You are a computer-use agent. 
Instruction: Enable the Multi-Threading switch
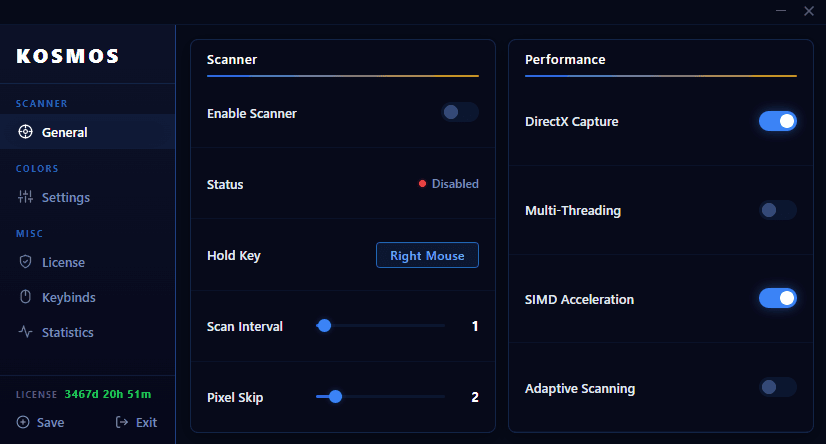[777, 210]
